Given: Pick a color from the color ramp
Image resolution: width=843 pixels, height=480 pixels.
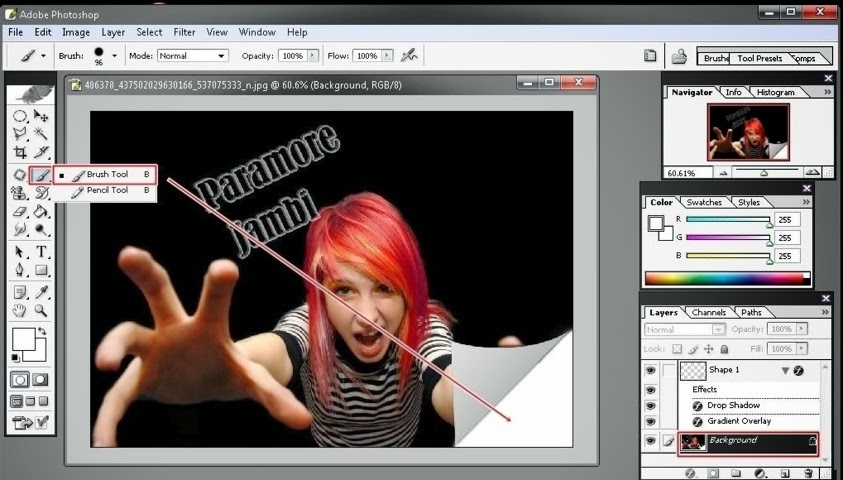Looking at the screenshot, I should click(x=727, y=279).
